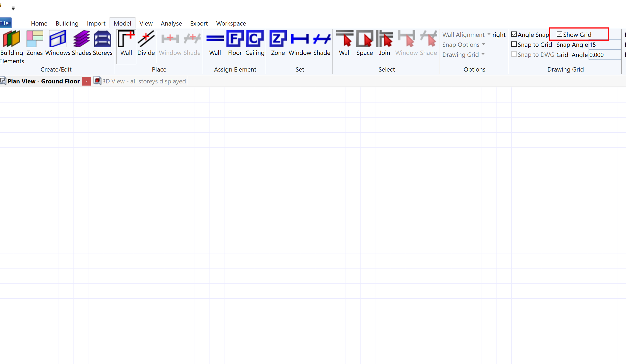Open the Zones editor icon

coord(34,43)
